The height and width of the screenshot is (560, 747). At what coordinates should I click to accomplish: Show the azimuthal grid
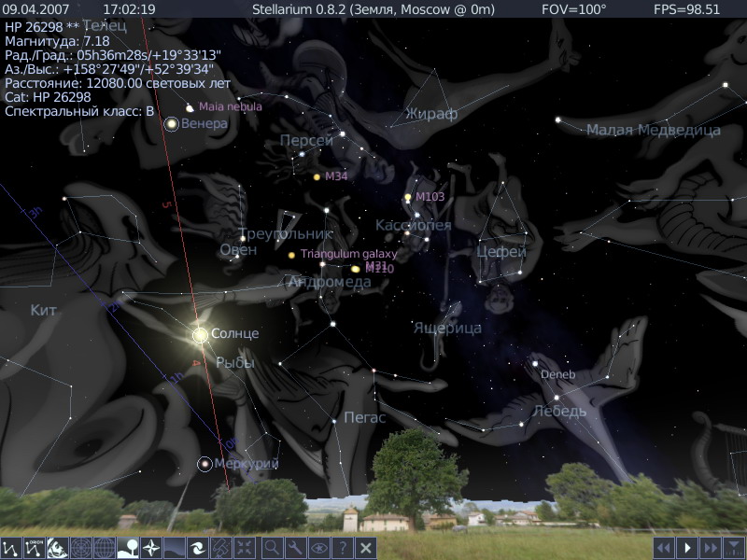[81, 548]
